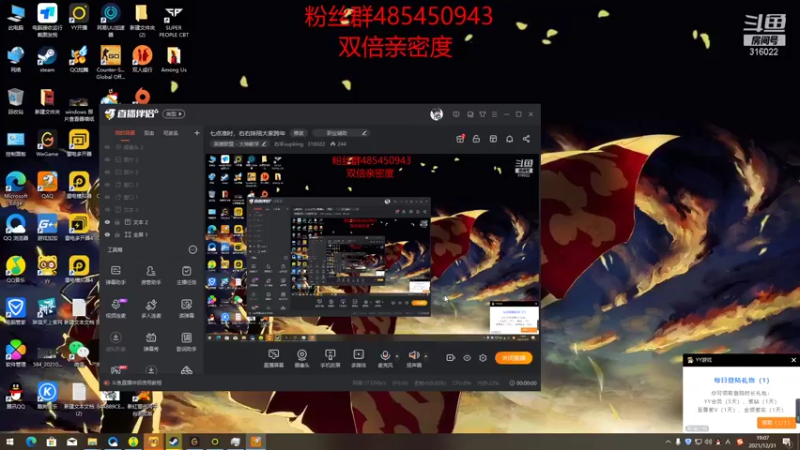Open the settings gear in the bottom bar
The width and height of the screenshot is (800, 450).
coord(483,358)
